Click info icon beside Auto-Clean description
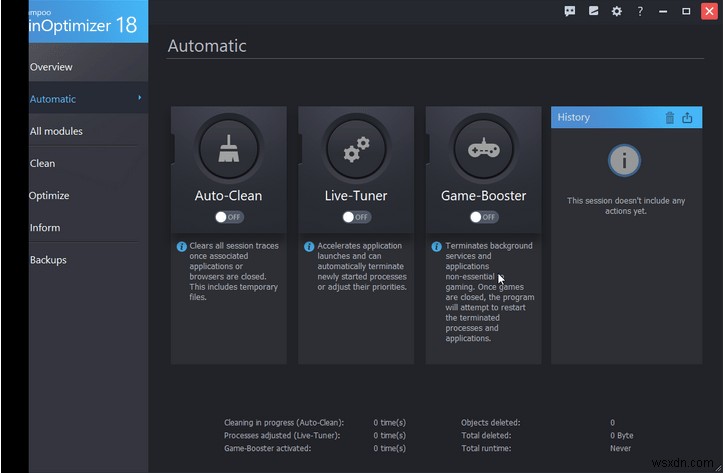This screenshot has height=473, width=725. [x=182, y=246]
